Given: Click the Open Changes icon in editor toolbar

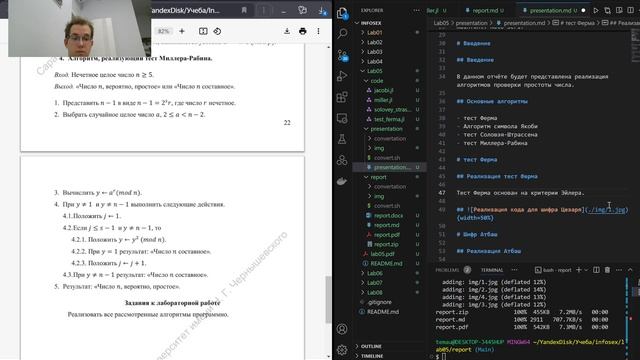Looking at the screenshot, I should point(607,10).
